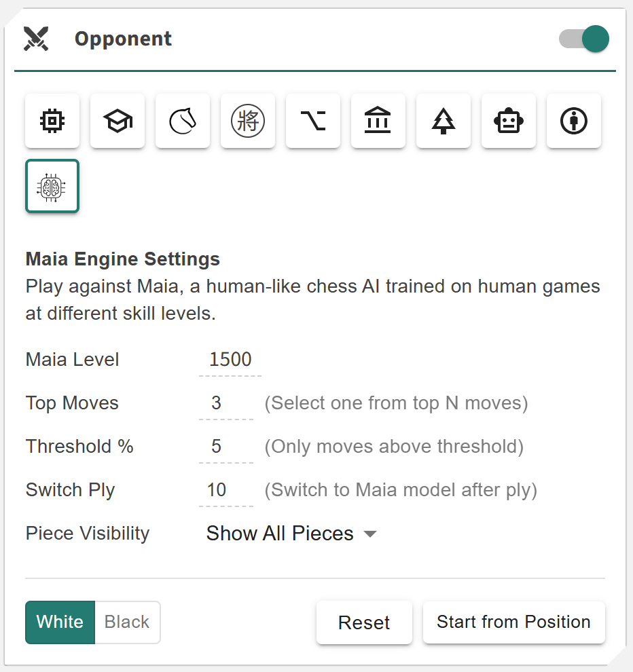Choose the museum building opponent icon
Image resolution: width=633 pixels, height=672 pixels.
(x=378, y=121)
